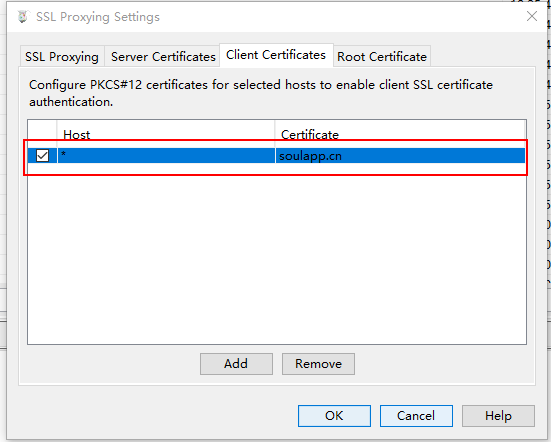Select the soulapp.cn certificate cell
The width and height of the screenshot is (551, 442).
click(400, 155)
